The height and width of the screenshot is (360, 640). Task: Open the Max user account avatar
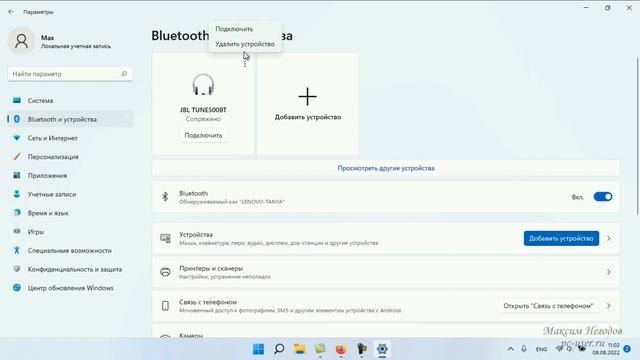tap(21, 41)
